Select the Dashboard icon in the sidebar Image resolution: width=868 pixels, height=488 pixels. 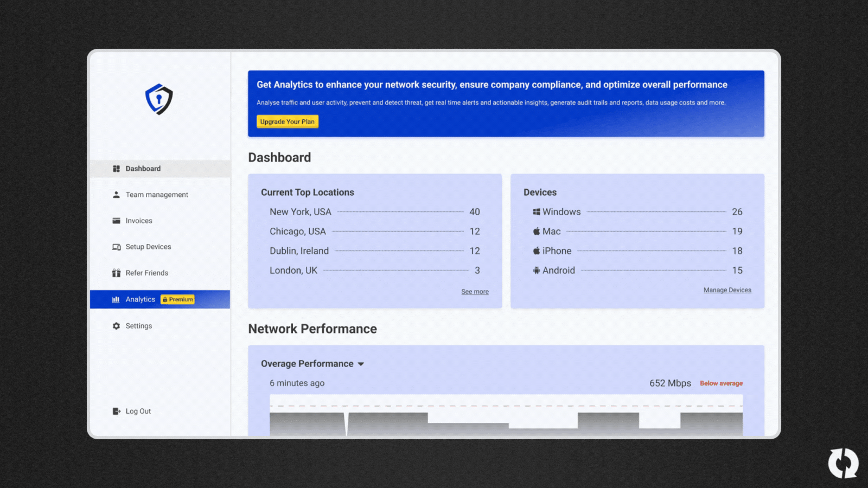coord(117,168)
